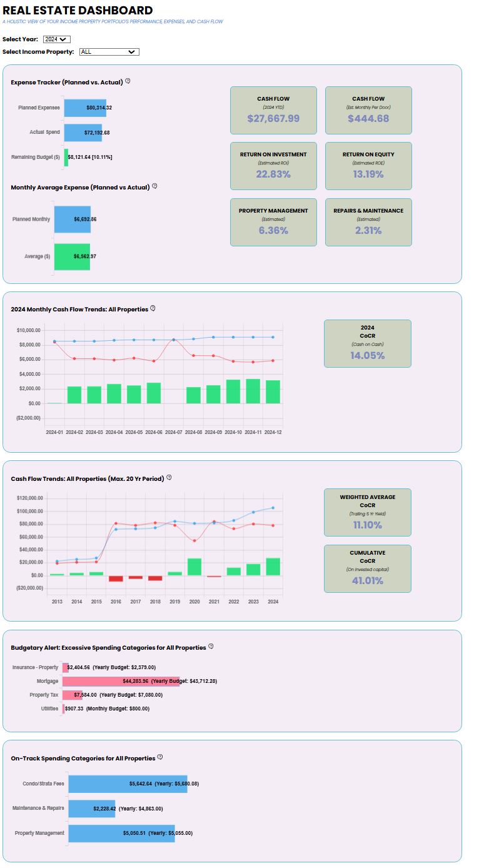Click the blue Planned Expenses bar
Image resolution: width=479 pixels, height=868 pixels.
(x=86, y=108)
